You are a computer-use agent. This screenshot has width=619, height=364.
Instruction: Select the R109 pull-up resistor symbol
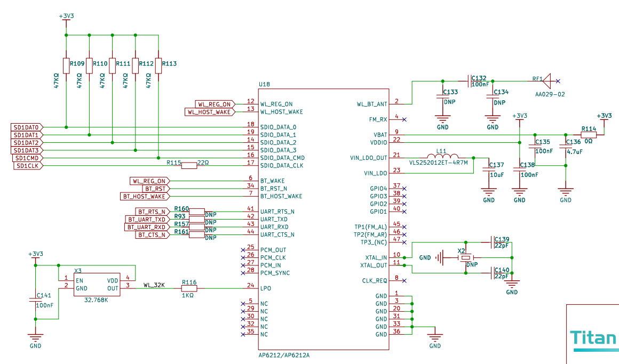tap(66, 66)
